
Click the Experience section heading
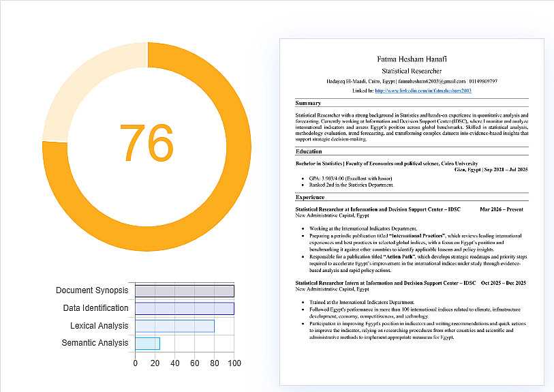[310, 197]
